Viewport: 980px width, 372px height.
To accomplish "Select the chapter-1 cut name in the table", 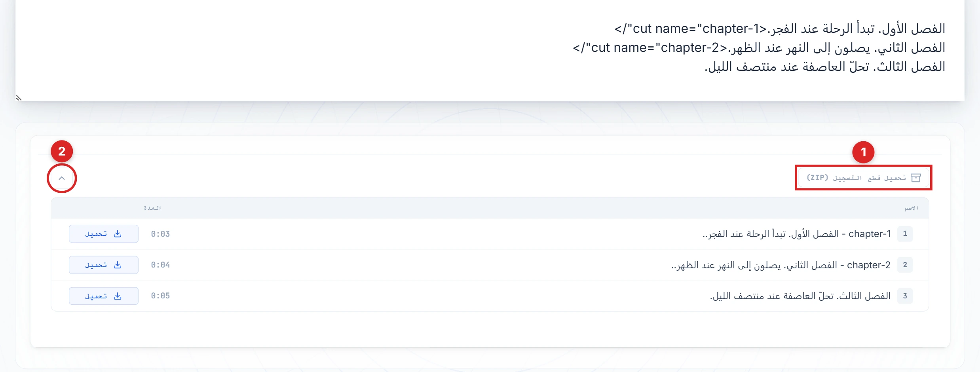I will 796,234.
